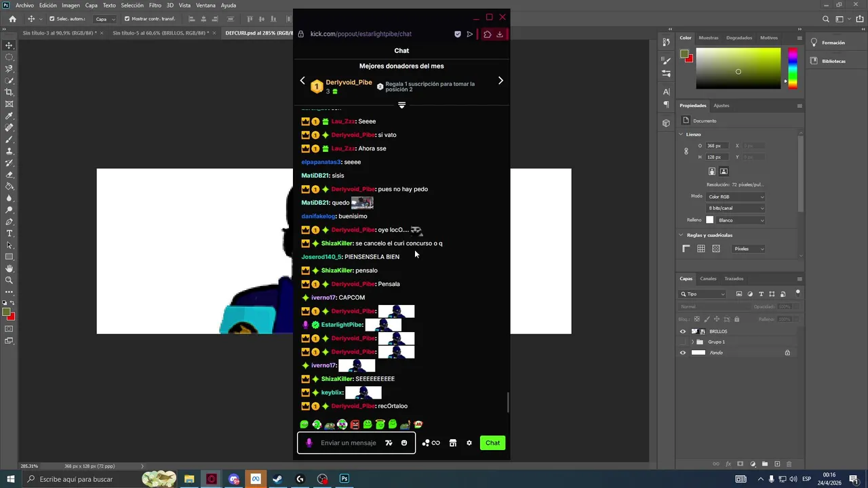Toggle Selec. autom. checkbox
Image resolution: width=868 pixels, height=488 pixels.
click(52, 19)
